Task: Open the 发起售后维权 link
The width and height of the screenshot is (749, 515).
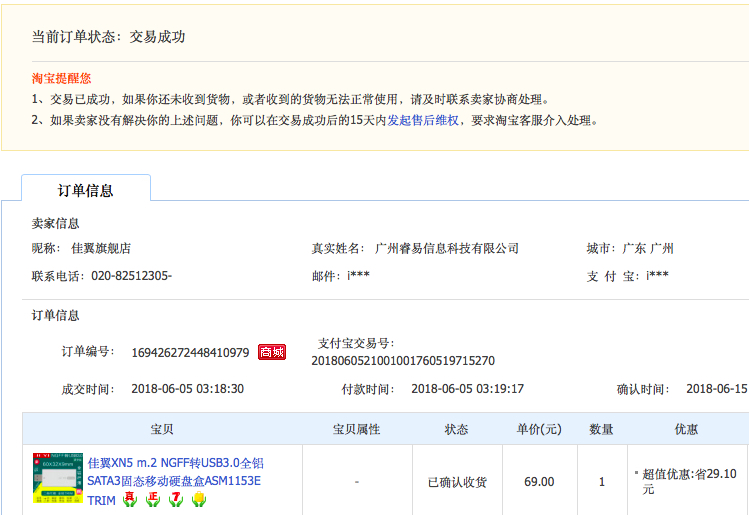Action: tap(423, 120)
